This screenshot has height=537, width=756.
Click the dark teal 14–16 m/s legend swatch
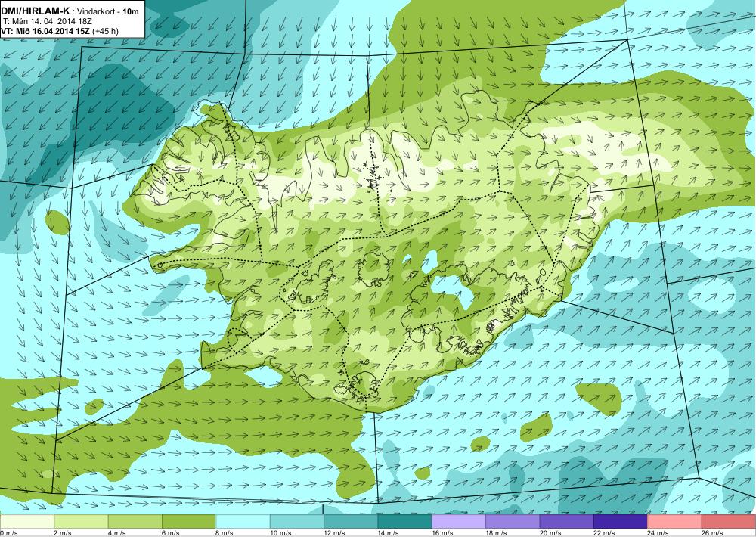(x=405, y=522)
